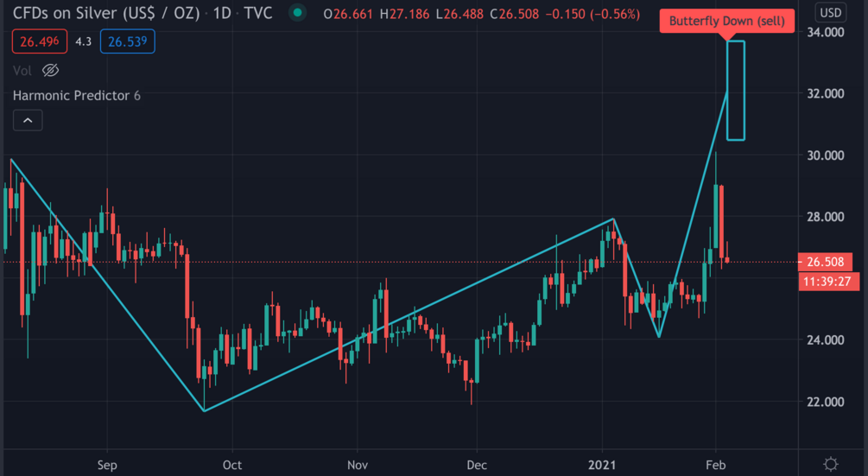Click the CFDs on Silver symbol title
The image size is (868, 476).
(106, 13)
